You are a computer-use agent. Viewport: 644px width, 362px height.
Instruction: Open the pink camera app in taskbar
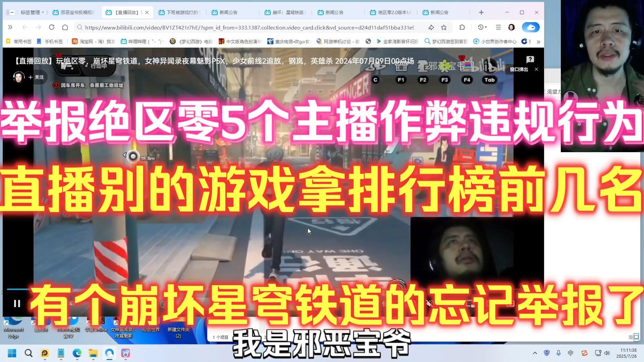(125, 353)
